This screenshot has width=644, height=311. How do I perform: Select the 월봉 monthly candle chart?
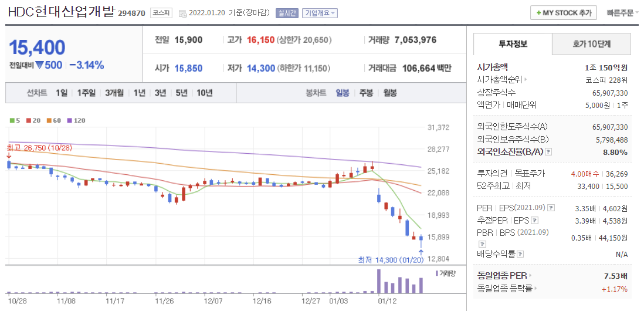390,93
